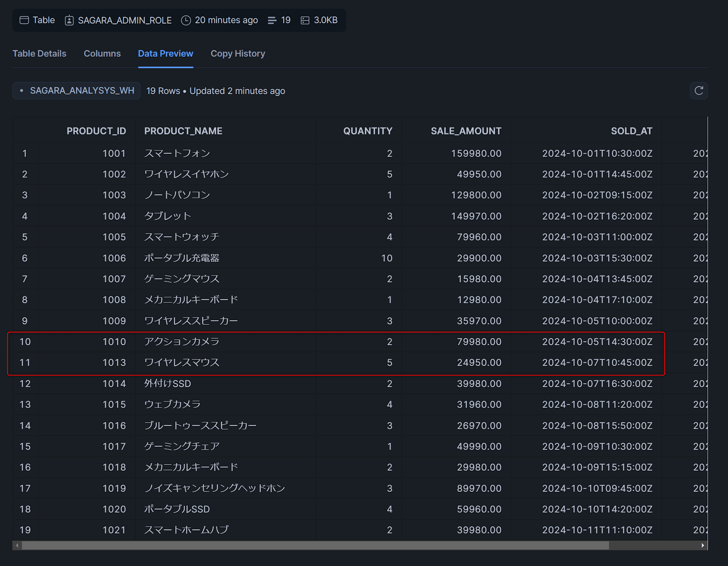Image resolution: width=728 pixels, height=566 pixels.
Task: Click the horizontal scrollbar thumb
Action: pos(315,545)
